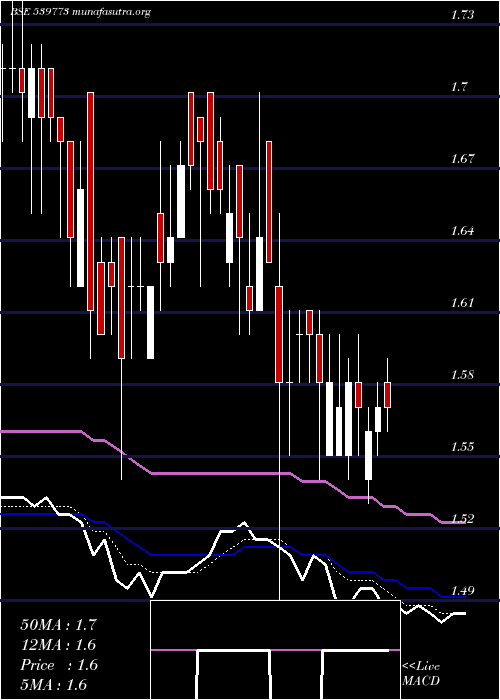Click the 1.67 price axis label
Image resolution: width=500 pixels, height=700 pixels.
[x=462, y=159]
